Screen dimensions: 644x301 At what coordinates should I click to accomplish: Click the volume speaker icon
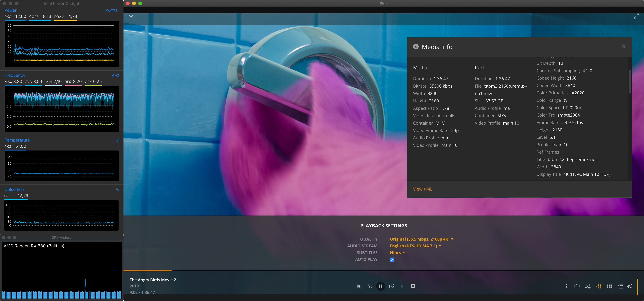[629, 286]
